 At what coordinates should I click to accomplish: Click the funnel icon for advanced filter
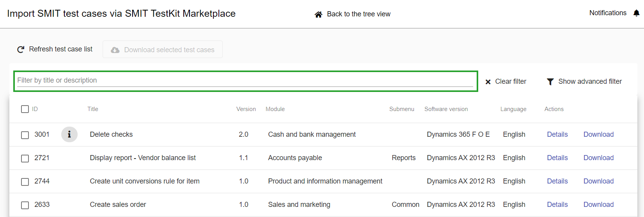[550, 82]
